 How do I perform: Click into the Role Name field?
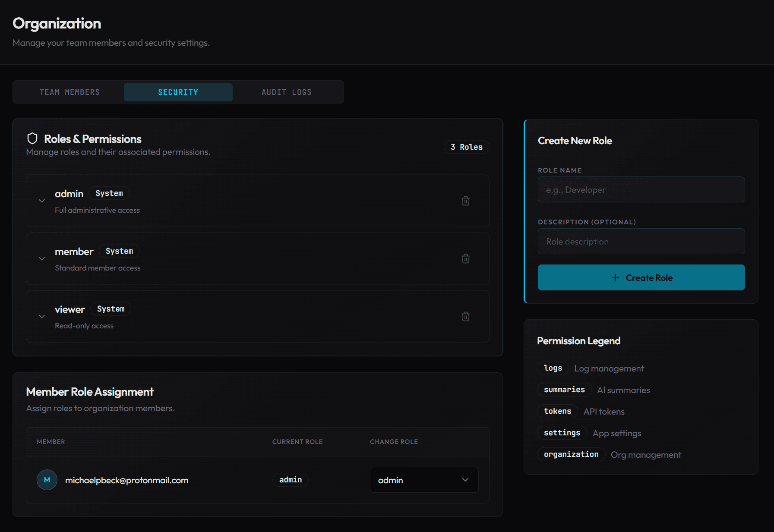tap(641, 190)
